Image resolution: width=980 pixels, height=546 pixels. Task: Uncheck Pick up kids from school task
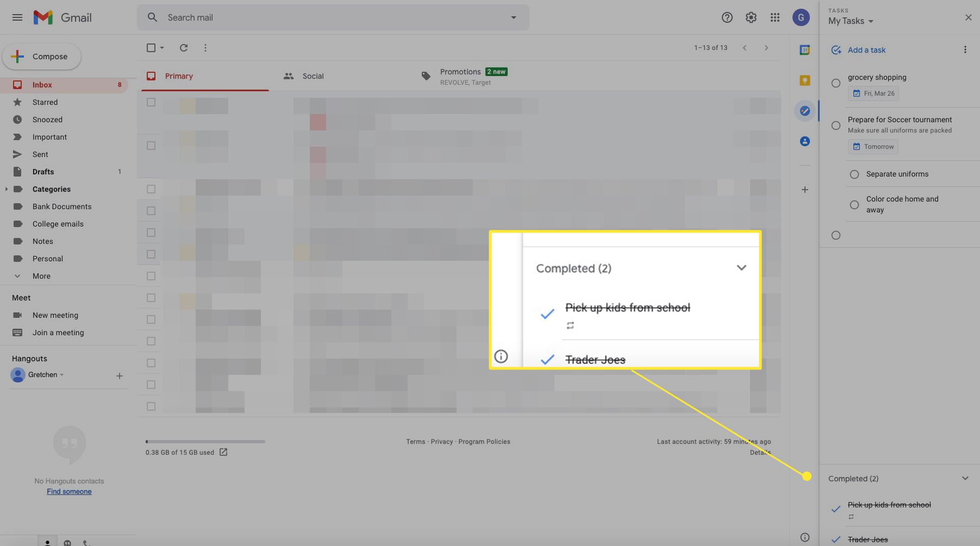tap(836, 509)
